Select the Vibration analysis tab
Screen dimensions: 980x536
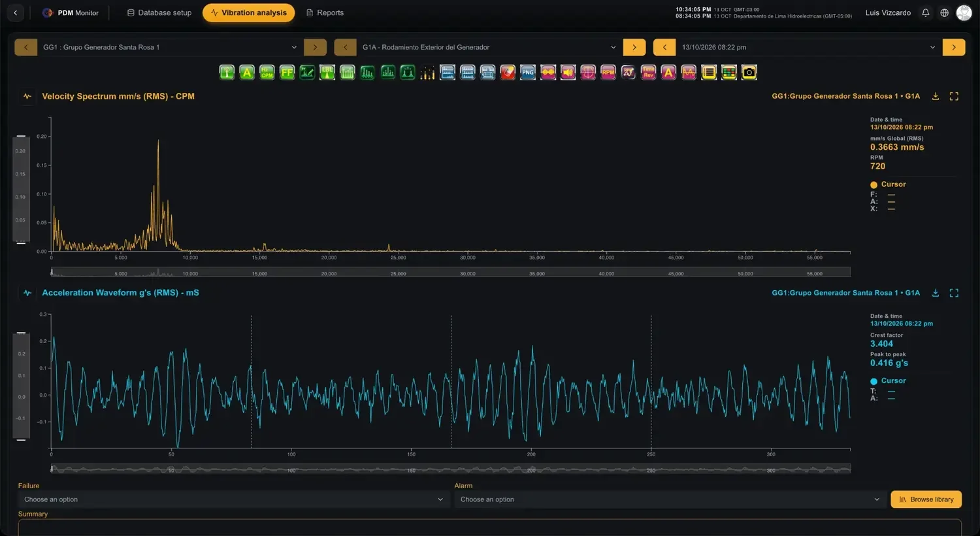click(x=249, y=12)
